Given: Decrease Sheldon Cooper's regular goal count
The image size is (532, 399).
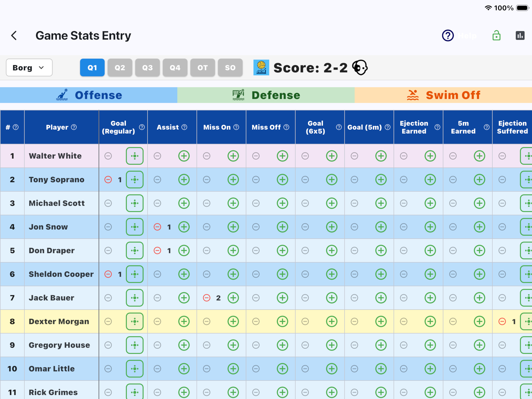Looking at the screenshot, I should (108, 274).
